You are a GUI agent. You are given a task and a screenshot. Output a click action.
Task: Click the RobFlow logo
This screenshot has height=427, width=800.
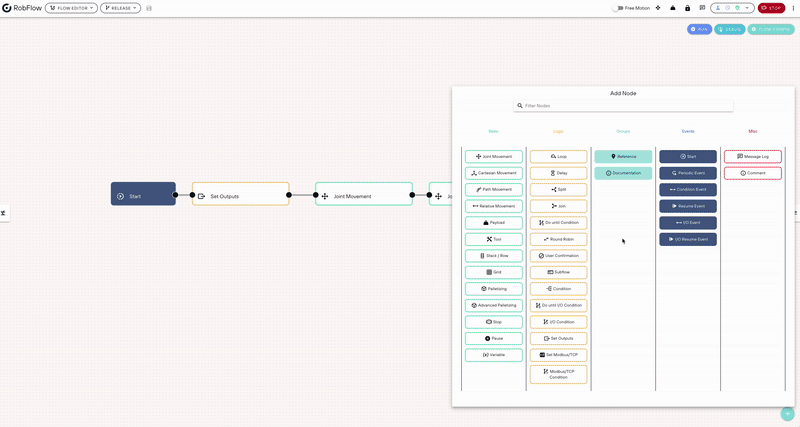tap(22, 8)
